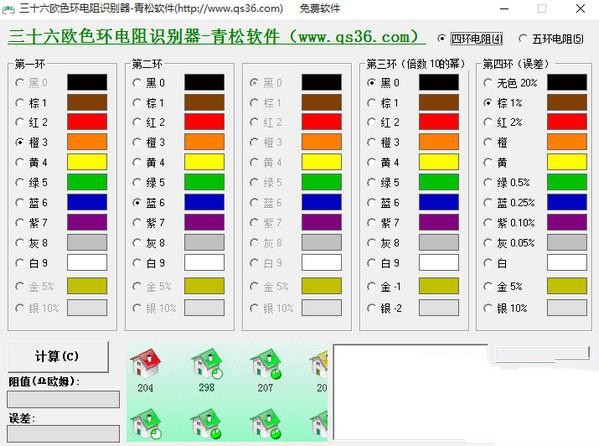Select 棕 1 multiplier in the third ring
The width and height of the screenshot is (599, 446).
pos(383,103)
